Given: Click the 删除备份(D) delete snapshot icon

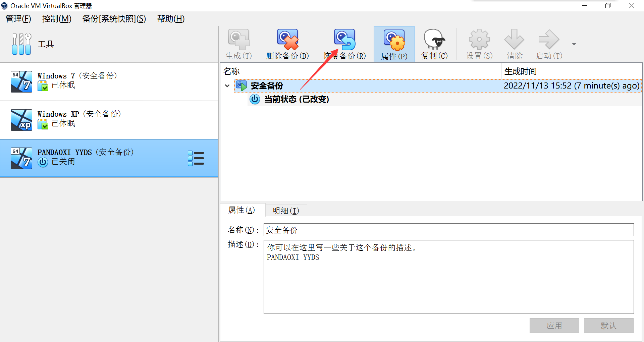Looking at the screenshot, I should tap(287, 39).
